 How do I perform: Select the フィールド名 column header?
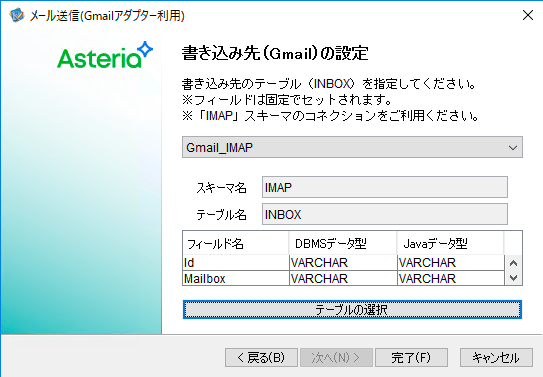coord(235,244)
